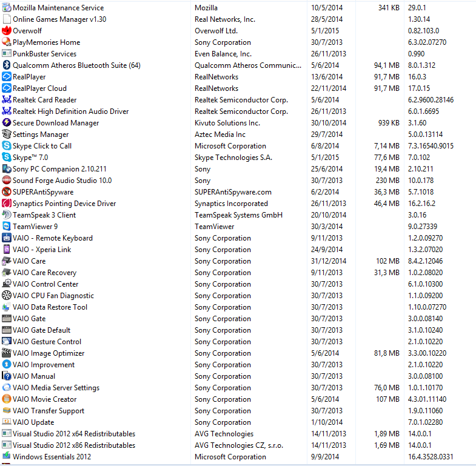Click the VAIO Manual question-mark icon
Image resolution: width=476 pixels, height=466 pixels.
pos(7,376)
